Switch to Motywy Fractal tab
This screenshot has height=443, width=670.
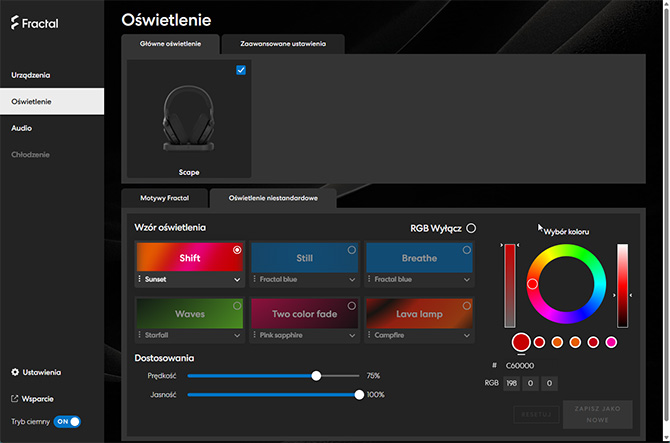pyautogui.click(x=165, y=198)
